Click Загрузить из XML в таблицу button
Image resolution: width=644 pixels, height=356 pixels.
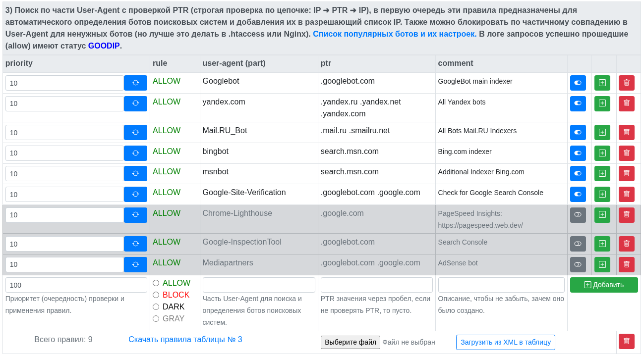coord(505,342)
